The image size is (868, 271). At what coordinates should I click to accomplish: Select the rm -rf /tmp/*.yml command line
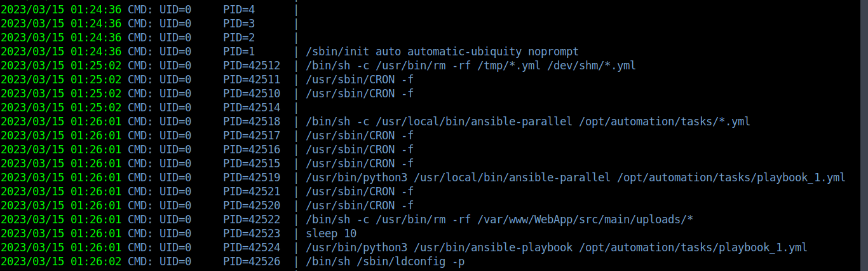coord(471,66)
